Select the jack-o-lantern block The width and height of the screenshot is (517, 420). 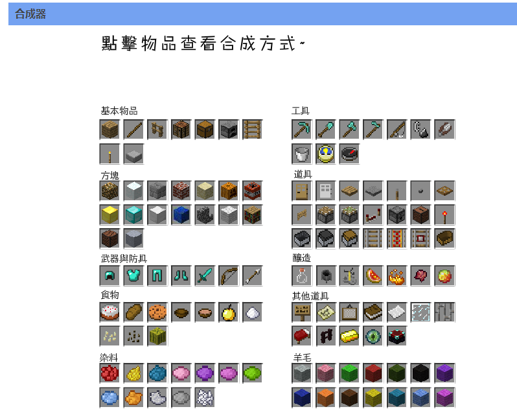229,191
